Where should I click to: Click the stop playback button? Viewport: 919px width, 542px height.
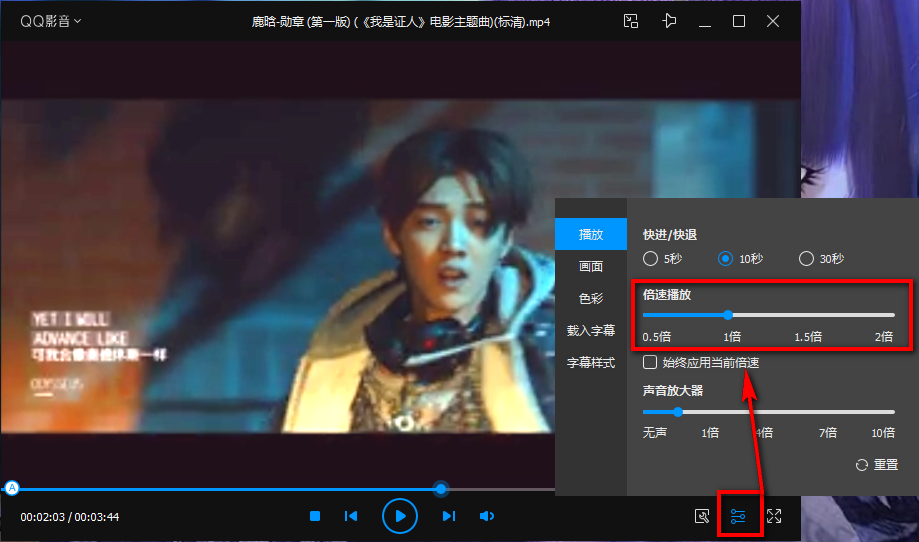(315, 516)
